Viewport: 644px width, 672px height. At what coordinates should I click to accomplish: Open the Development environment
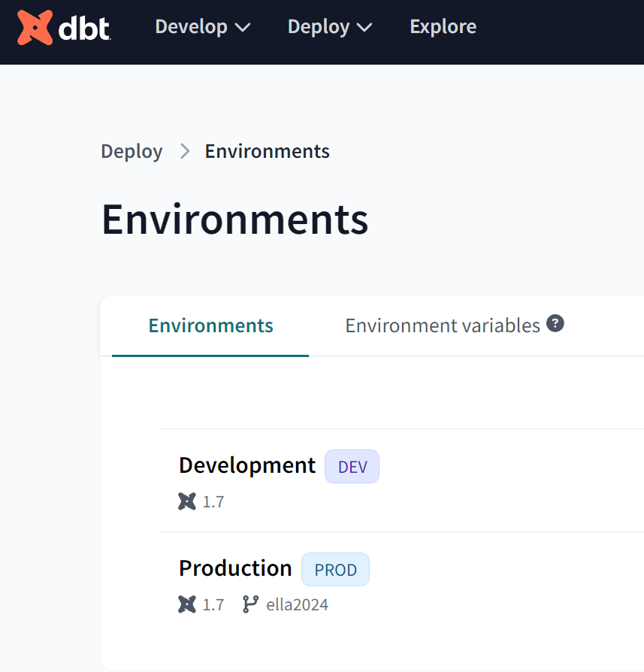coord(247,465)
